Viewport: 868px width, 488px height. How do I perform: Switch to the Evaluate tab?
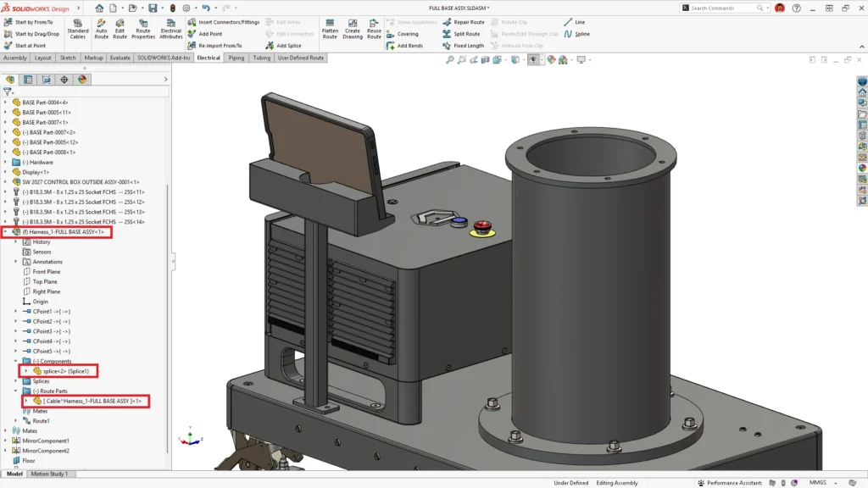pyautogui.click(x=120, y=58)
